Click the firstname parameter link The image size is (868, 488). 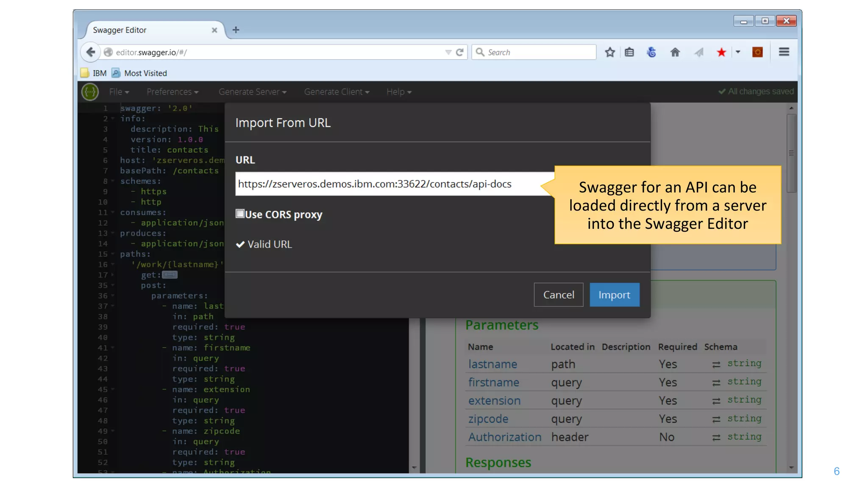[494, 383]
